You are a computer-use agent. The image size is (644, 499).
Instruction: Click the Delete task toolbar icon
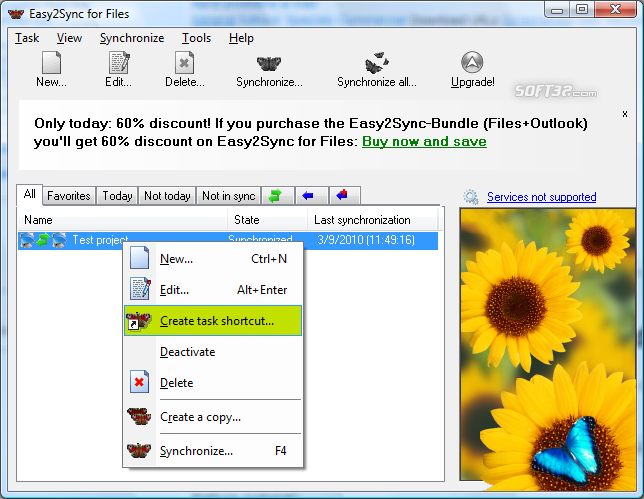pos(184,63)
